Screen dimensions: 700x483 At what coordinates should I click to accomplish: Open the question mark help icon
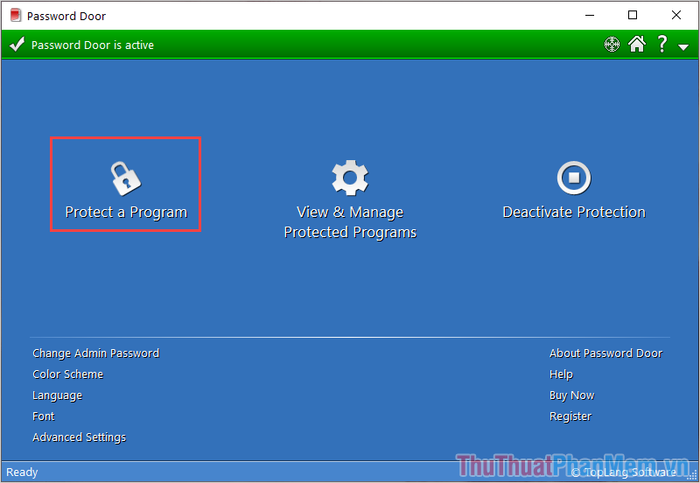662,44
